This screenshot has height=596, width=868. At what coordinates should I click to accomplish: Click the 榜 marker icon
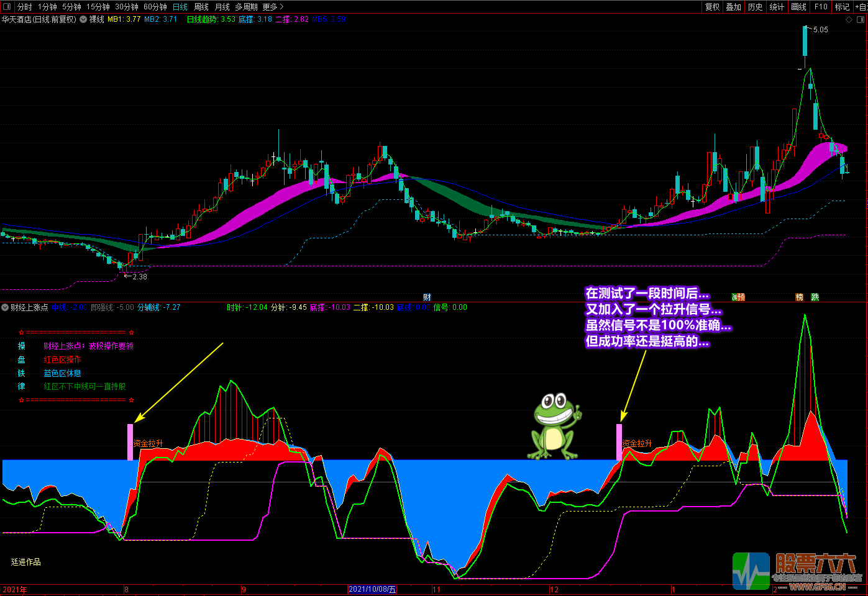(799, 297)
